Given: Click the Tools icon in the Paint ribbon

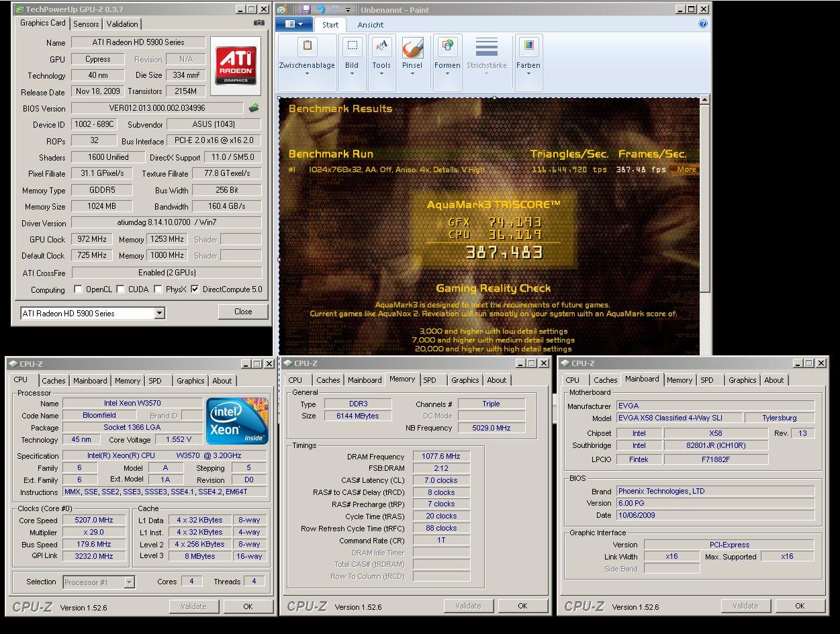Looking at the screenshot, I should (x=381, y=46).
